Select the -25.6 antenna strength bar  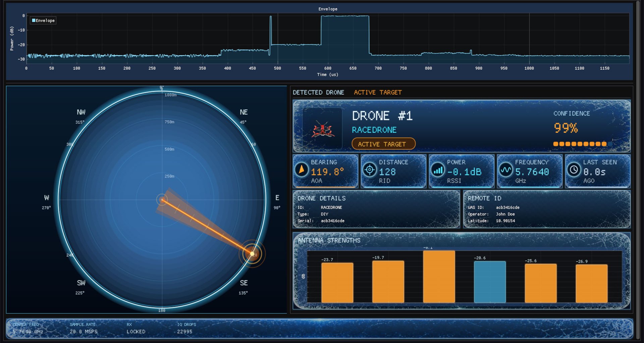pyautogui.click(x=541, y=283)
